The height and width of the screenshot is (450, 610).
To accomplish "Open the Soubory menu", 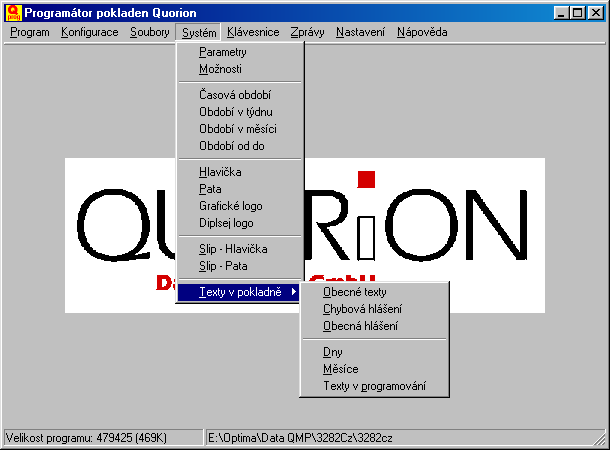I will point(149,32).
